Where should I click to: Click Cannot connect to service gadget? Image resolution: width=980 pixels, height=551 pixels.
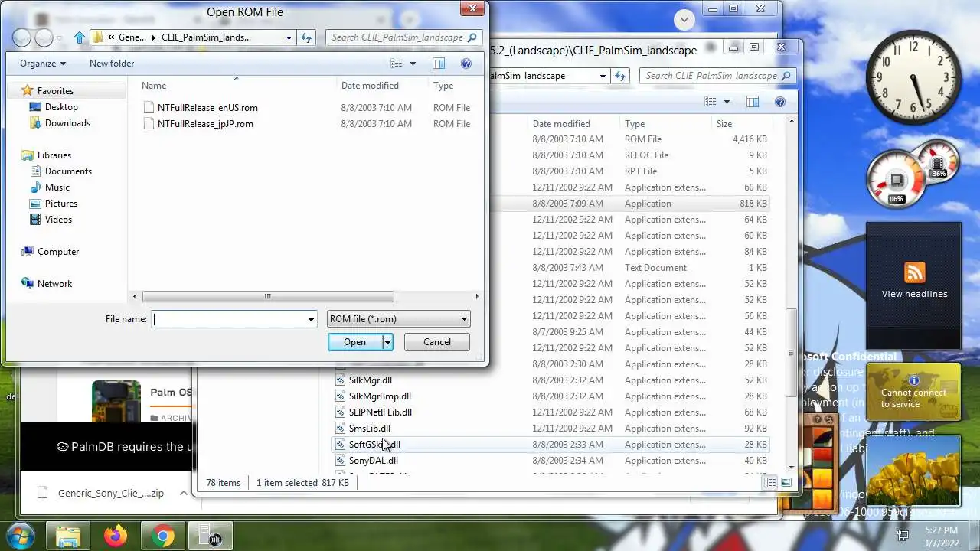tap(913, 392)
